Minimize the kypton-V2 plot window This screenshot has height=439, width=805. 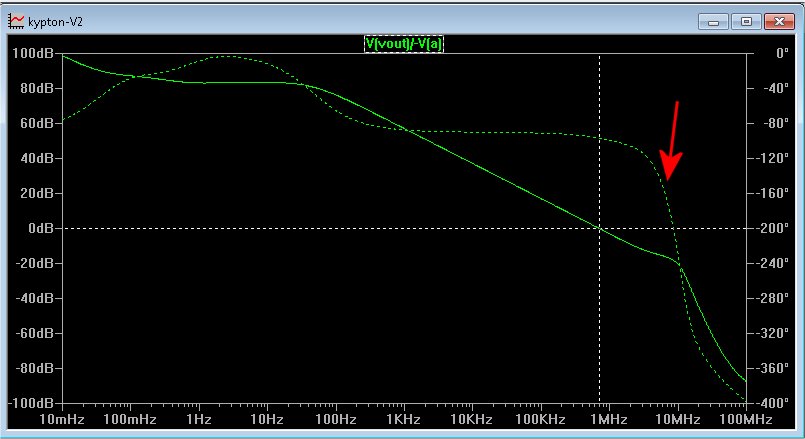tap(713, 22)
